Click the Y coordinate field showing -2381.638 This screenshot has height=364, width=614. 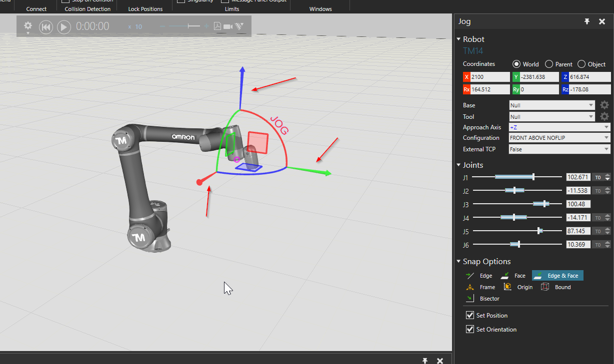click(x=539, y=77)
